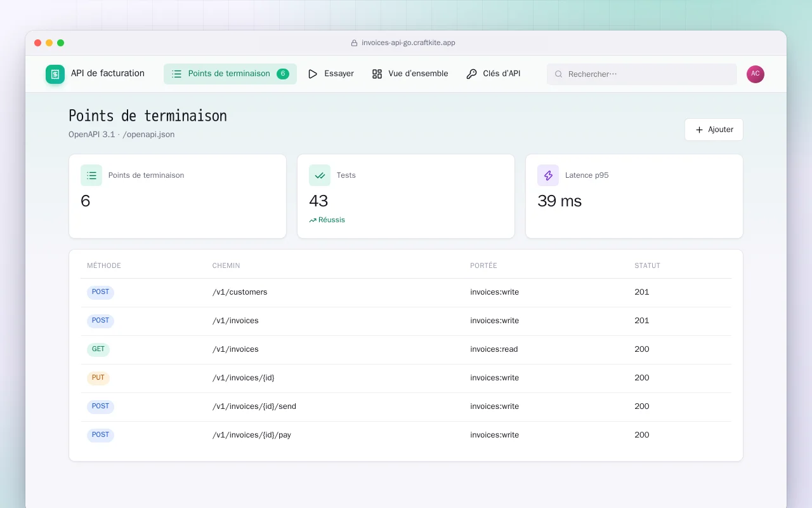
Task: Click the lightning icon on Latence p95 card
Action: [x=548, y=175]
